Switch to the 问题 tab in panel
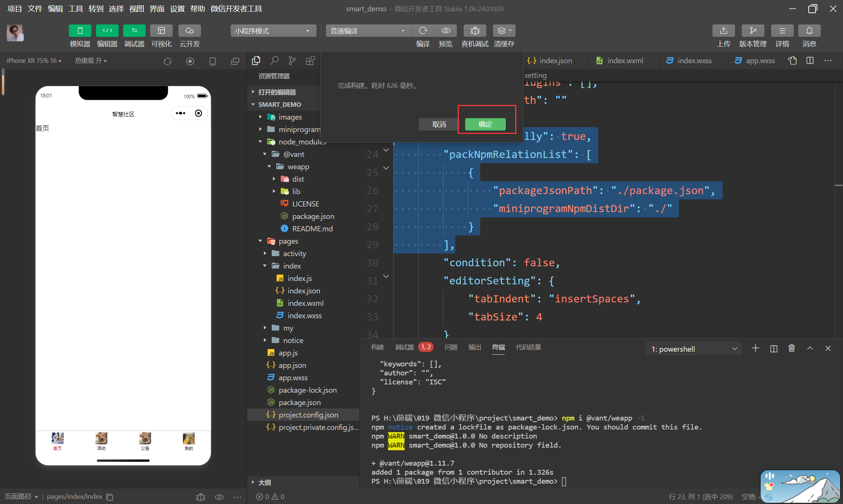The width and height of the screenshot is (843, 504). pyautogui.click(x=451, y=347)
